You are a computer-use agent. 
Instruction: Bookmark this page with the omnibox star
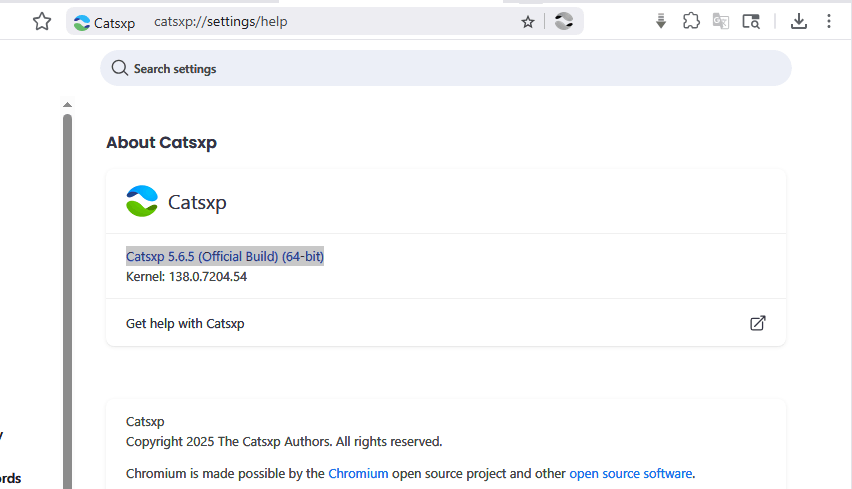pos(528,22)
